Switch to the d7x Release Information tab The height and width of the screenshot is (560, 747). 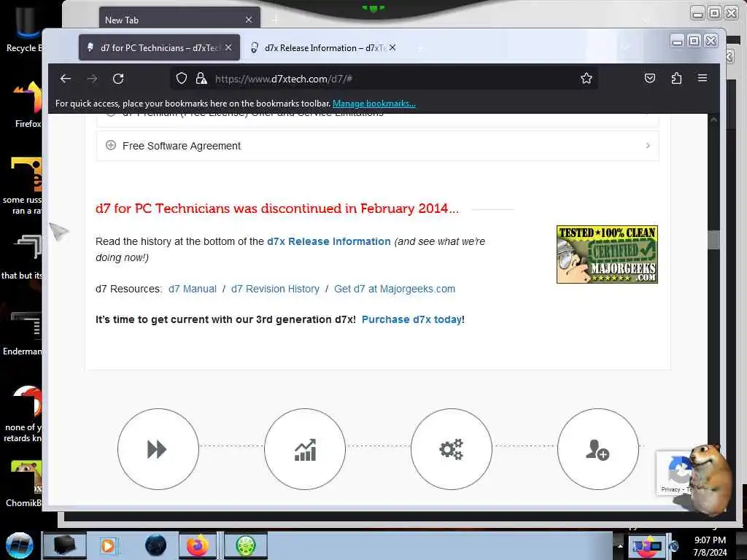coord(324,47)
